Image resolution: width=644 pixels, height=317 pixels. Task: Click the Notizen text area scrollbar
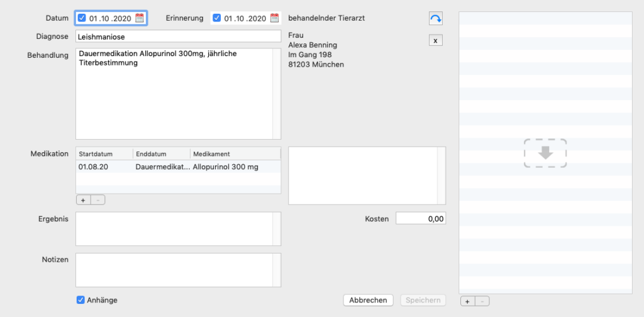click(x=277, y=270)
